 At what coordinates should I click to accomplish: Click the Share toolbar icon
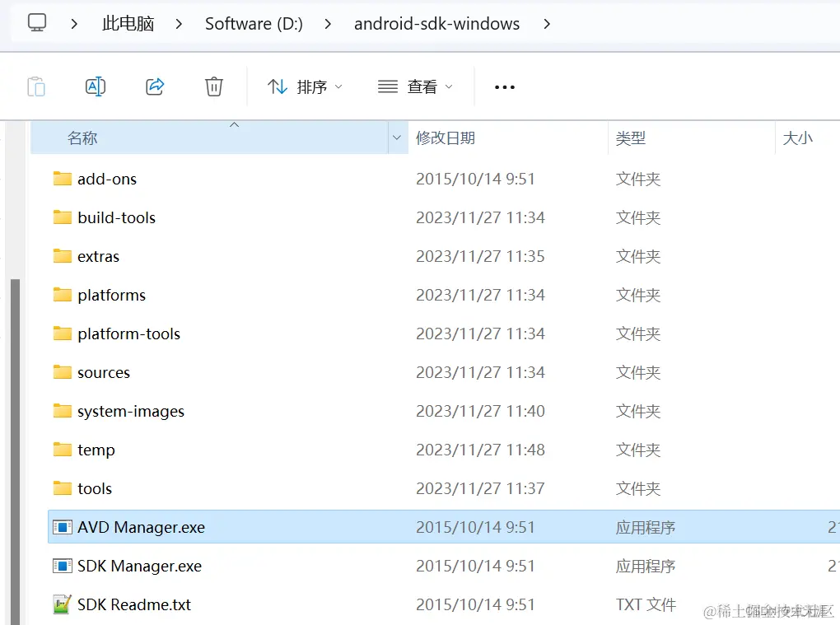[x=155, y=86]
